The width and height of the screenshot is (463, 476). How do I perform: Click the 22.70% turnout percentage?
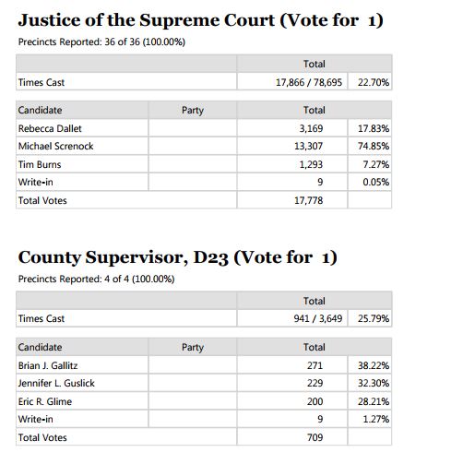[374, 82]
